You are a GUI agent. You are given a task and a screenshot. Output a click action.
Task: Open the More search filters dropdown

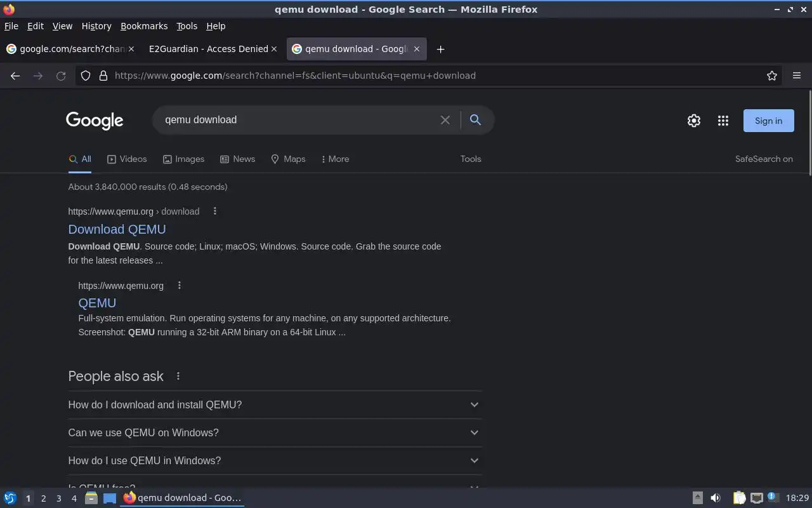[x=335, y=159]
